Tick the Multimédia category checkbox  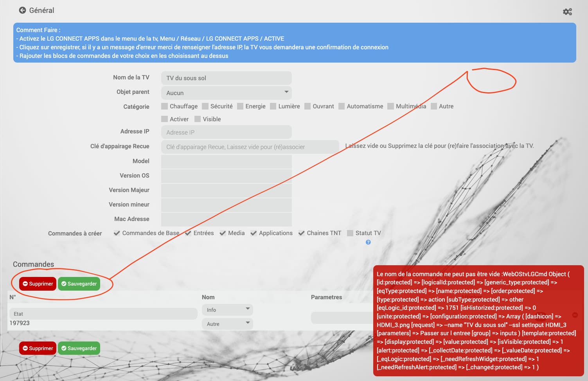[390, 106]
